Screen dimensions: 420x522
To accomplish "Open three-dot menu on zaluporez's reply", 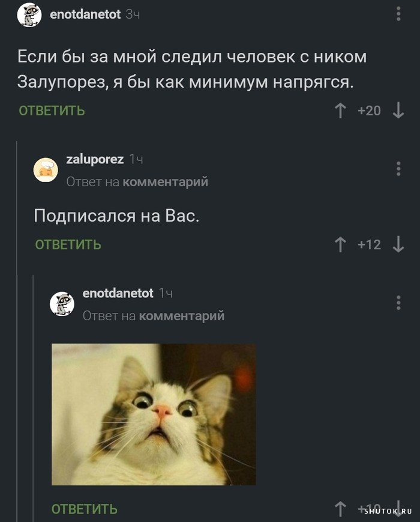I will [398, 169].
